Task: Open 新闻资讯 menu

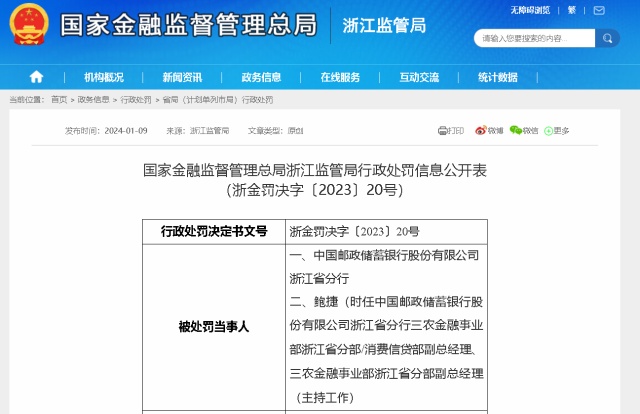Action: (182, 77)
